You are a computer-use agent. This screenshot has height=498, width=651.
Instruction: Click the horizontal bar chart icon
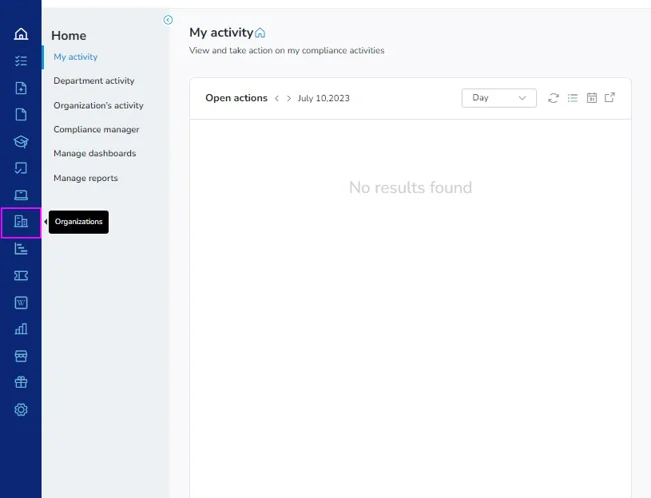pos(21,249)
